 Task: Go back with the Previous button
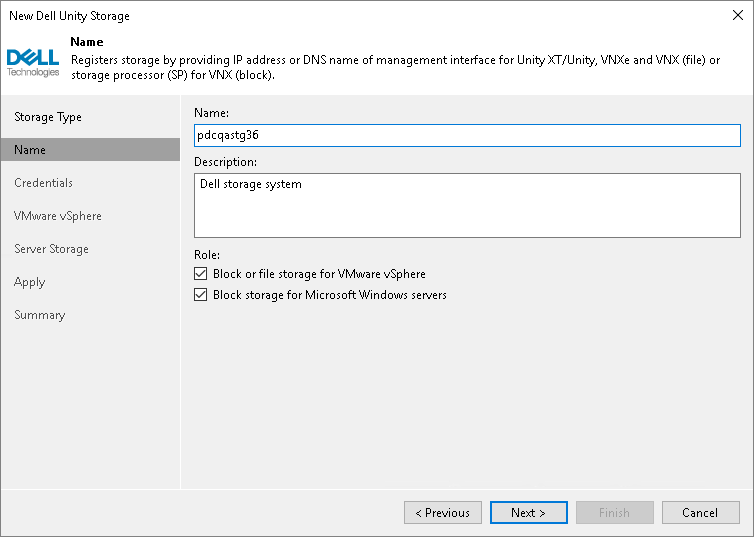(442, 512)
